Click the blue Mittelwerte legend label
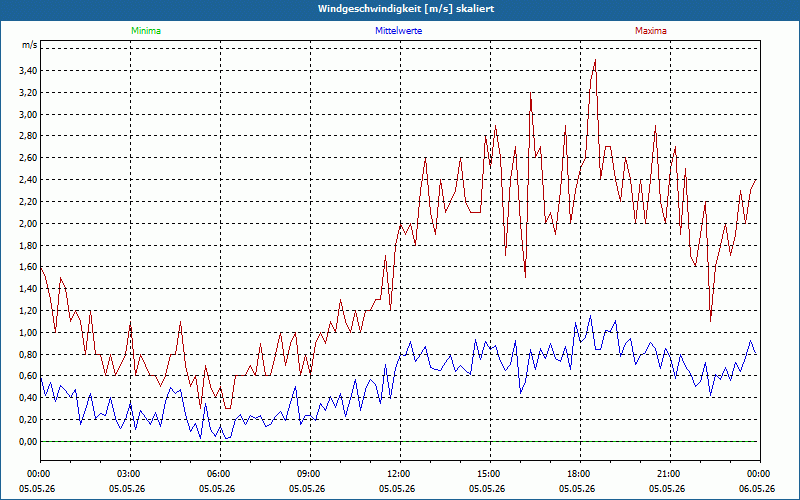 (398, 31)
